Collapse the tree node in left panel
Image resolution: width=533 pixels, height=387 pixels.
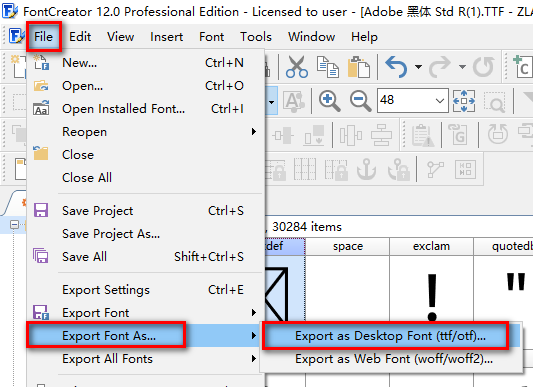(x=14, y=224)
